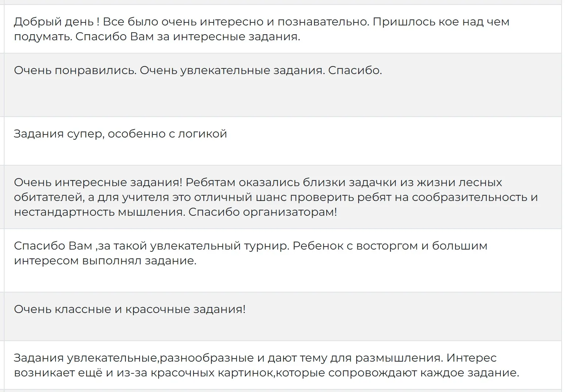565x392 pixels.
Task: Click the line "нестандартность мышления"
Action: 100,212
